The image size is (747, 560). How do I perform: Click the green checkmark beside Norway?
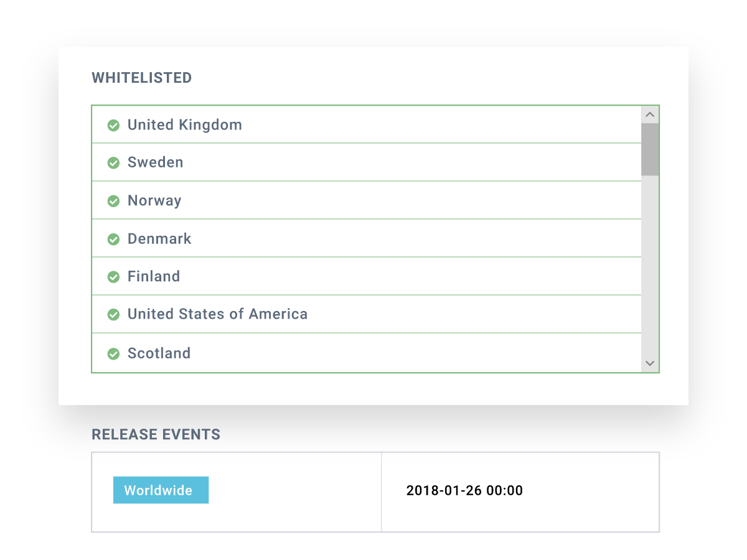coord(113,201)
